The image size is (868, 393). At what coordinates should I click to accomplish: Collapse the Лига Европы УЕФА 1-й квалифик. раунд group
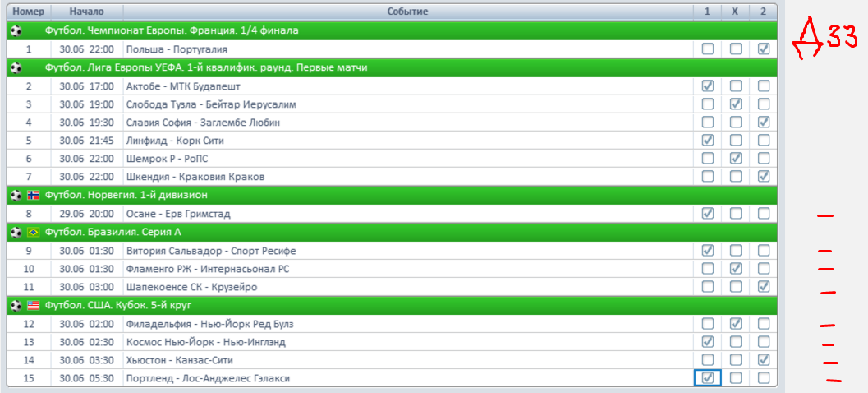coord(393,67)
